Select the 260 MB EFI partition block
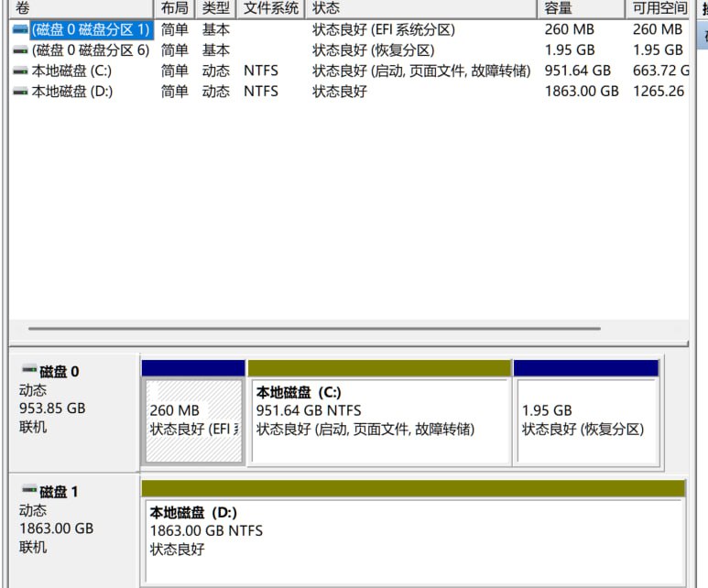Screen dimensions: 708x588 point(193,421)
